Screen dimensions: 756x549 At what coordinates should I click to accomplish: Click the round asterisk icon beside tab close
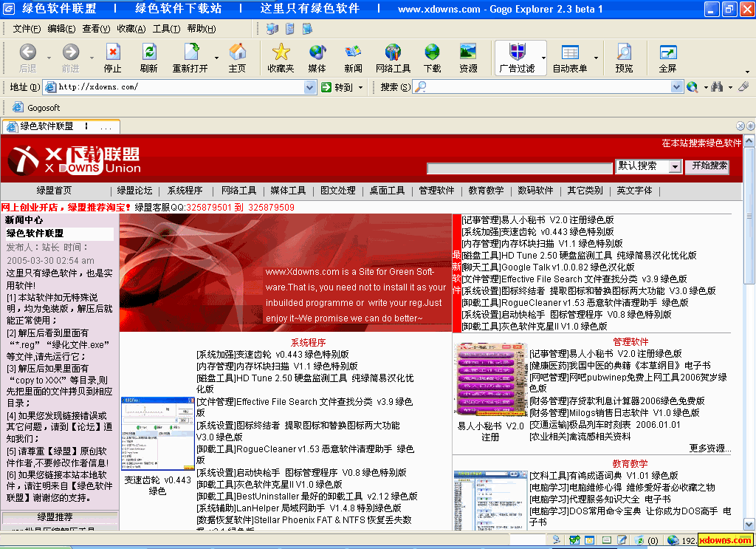pyautogui.click(x=751, y=126)
